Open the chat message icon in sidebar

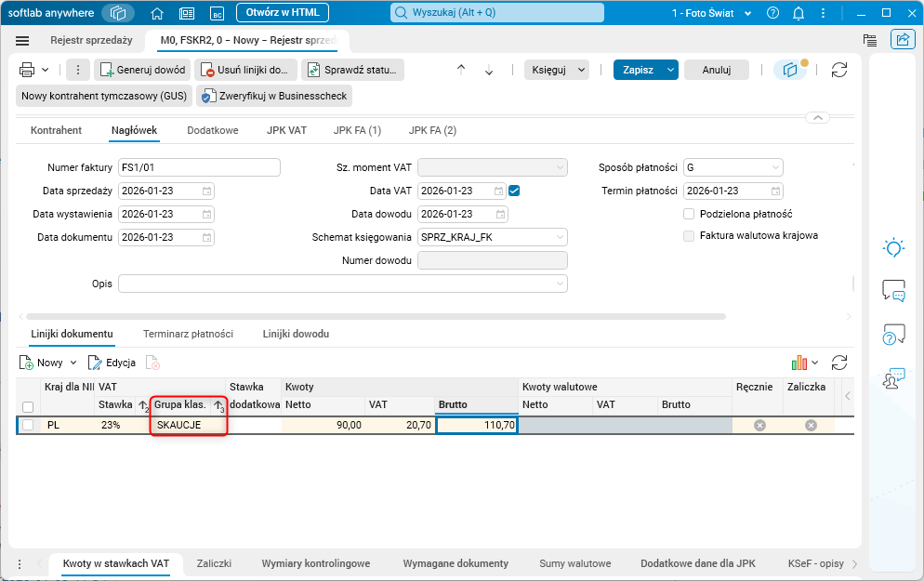coord(893,291)
